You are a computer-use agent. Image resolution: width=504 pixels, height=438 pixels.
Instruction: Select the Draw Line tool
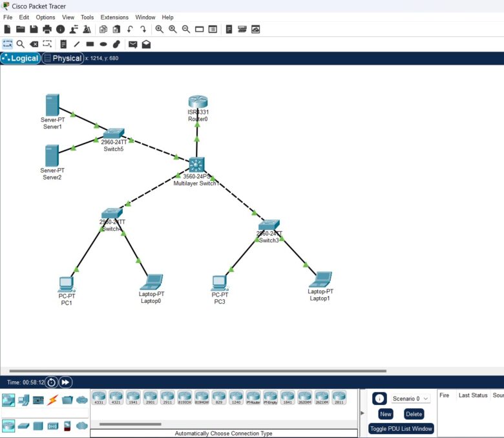pyautogui.click(x=76, y=44)
